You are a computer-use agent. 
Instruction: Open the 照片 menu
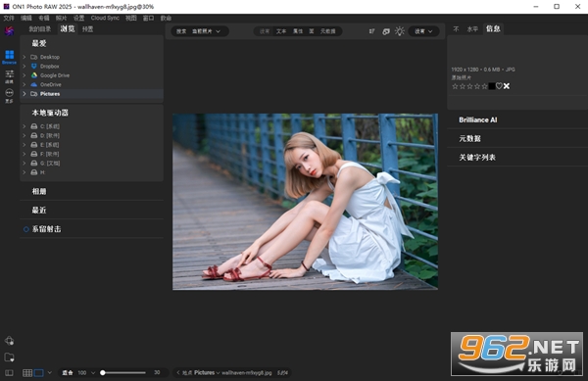tap(61, 18)
